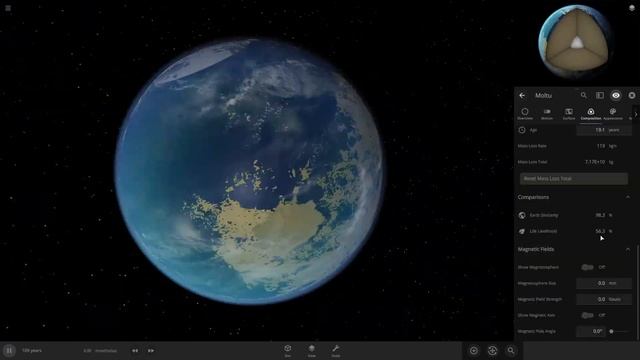Speed up simulation time

[151, 351]
